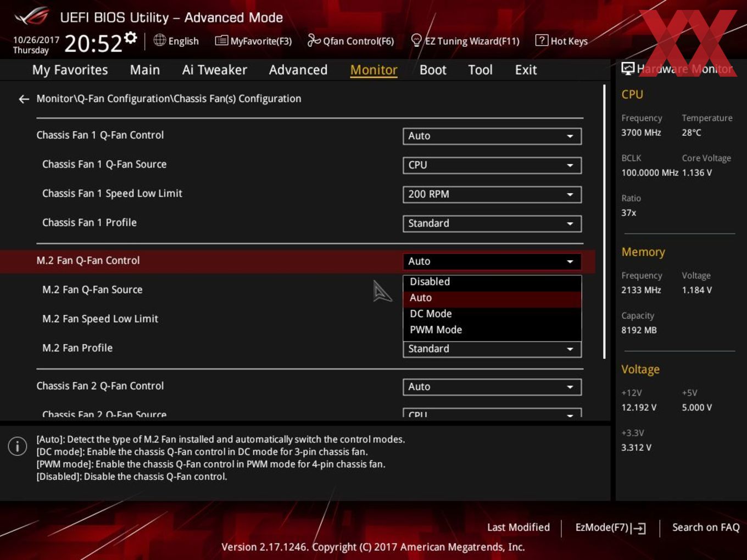Click the 10/26/2017 date text
747x560 pixels.
click(36, 40)
